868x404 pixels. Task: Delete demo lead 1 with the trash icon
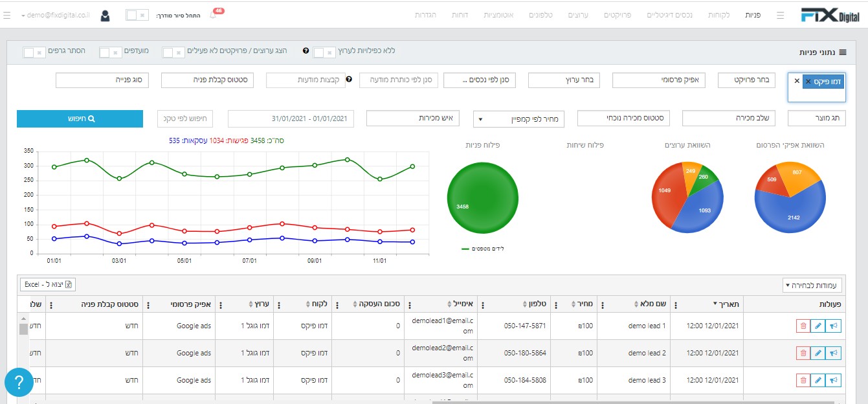[803, 326]
